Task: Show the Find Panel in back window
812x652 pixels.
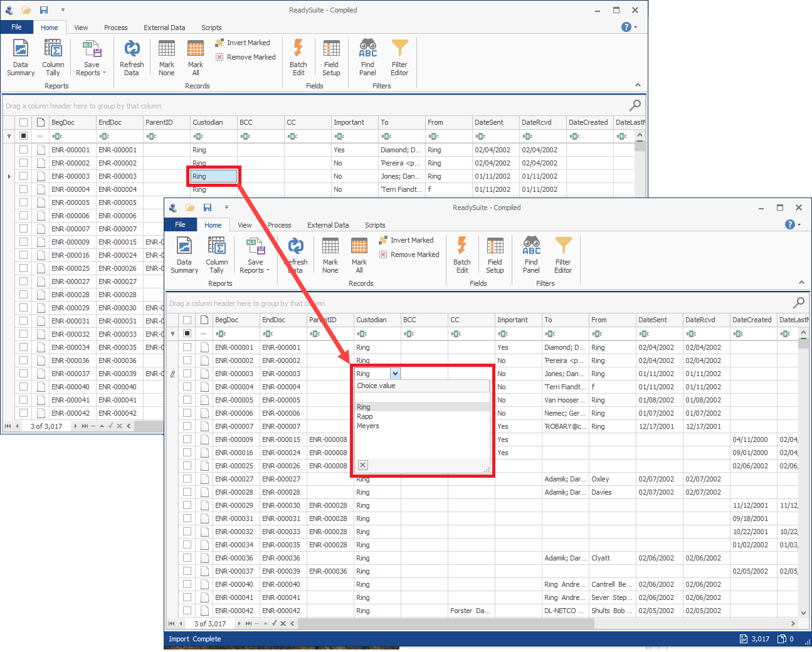Action: (368, 58)
